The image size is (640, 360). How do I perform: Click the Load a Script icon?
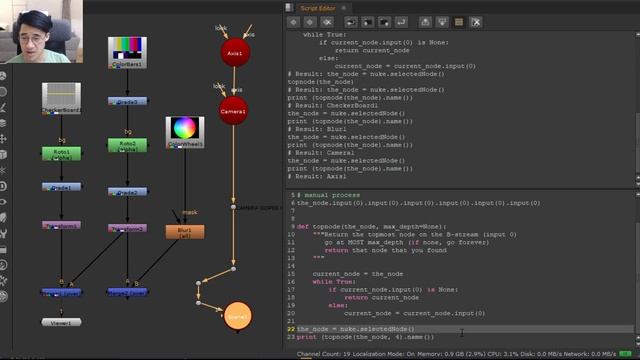367,22
